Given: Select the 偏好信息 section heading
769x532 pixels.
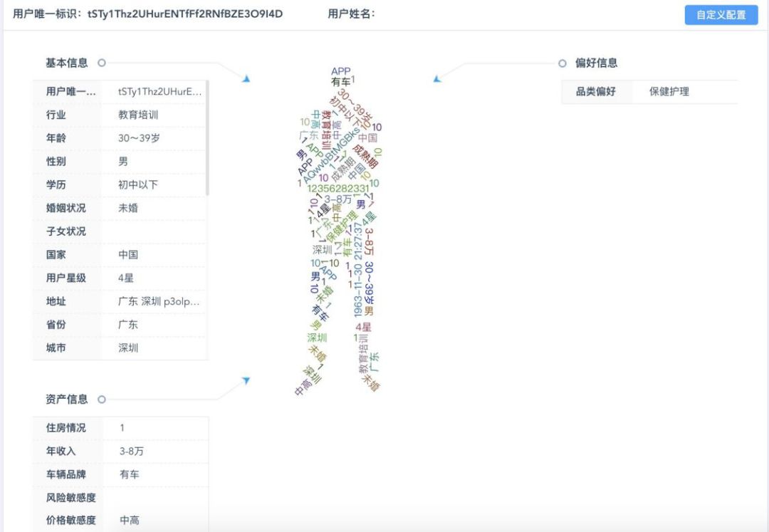Looking at the screenshot, I should pos(597,63).
